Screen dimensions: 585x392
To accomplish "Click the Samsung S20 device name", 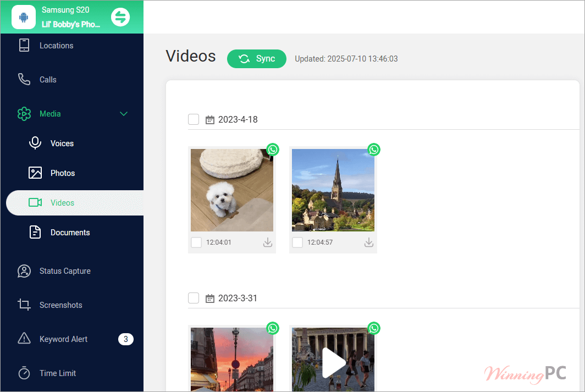I will (x=65, y=10).
